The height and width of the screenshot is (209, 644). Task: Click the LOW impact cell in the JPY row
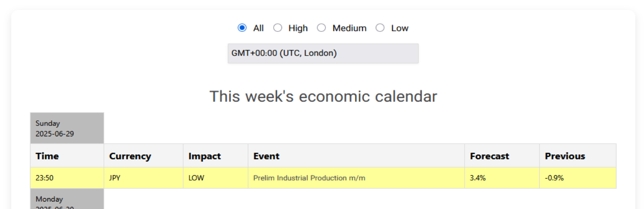(196, 178)
